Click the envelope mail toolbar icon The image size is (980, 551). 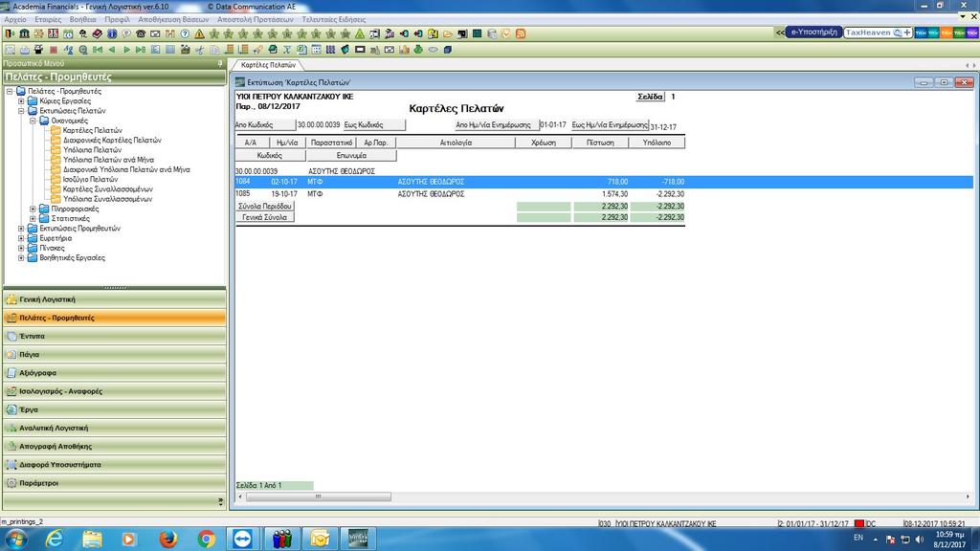pos(155,33)
